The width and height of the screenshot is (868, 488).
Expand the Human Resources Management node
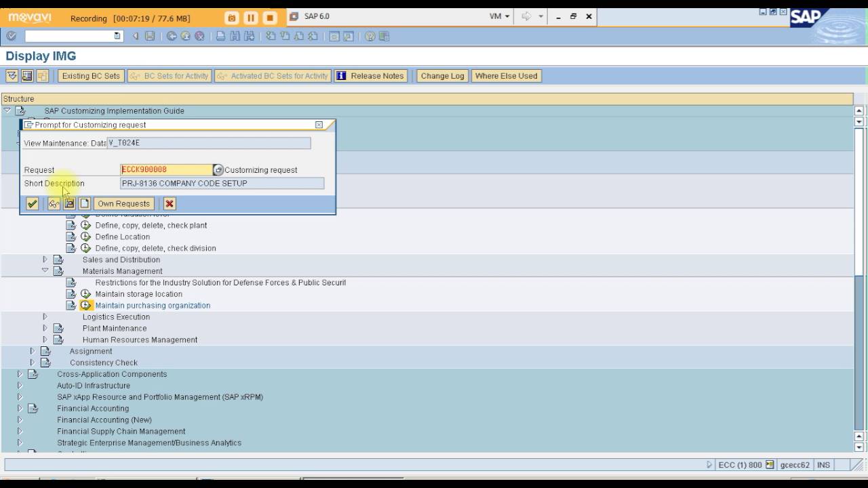tap(45, 340)
